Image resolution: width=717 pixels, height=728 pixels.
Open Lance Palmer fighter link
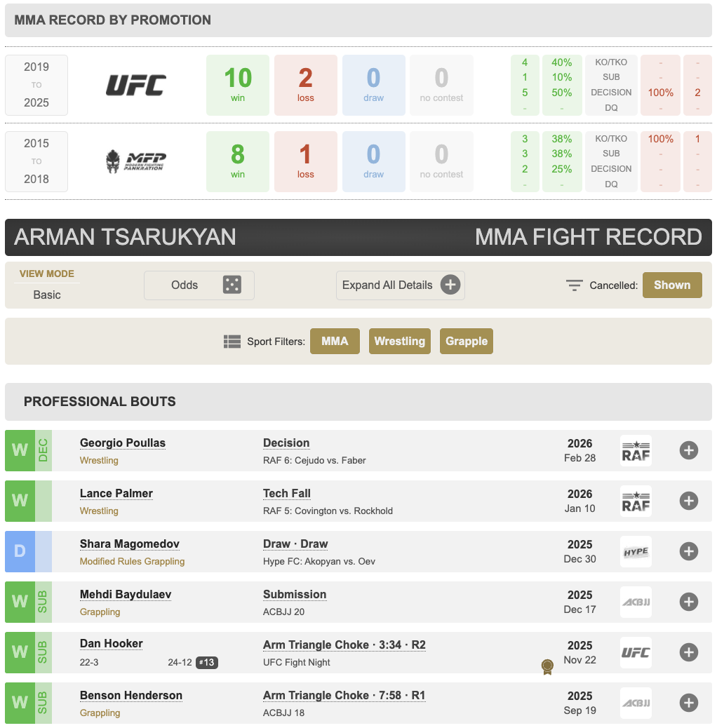[116, 494]
